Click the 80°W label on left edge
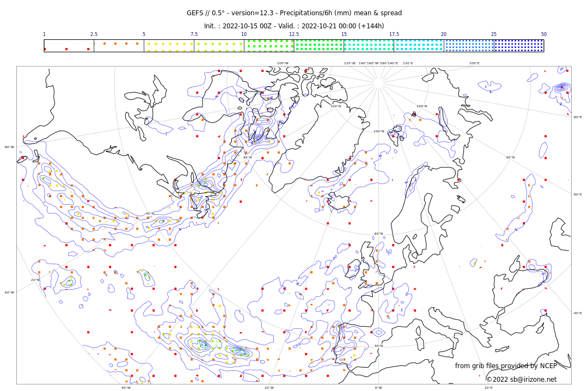The width and height of the screenshot is (588, 391). click(x=9, y=147)
